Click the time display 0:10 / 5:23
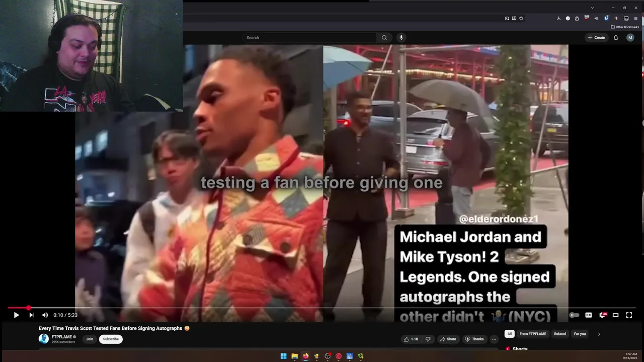 point(66,315)
